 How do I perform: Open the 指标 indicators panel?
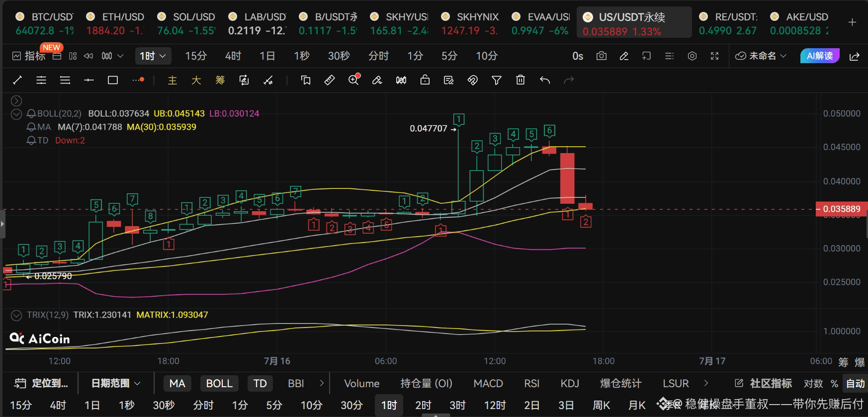click(x=29, y=56)
